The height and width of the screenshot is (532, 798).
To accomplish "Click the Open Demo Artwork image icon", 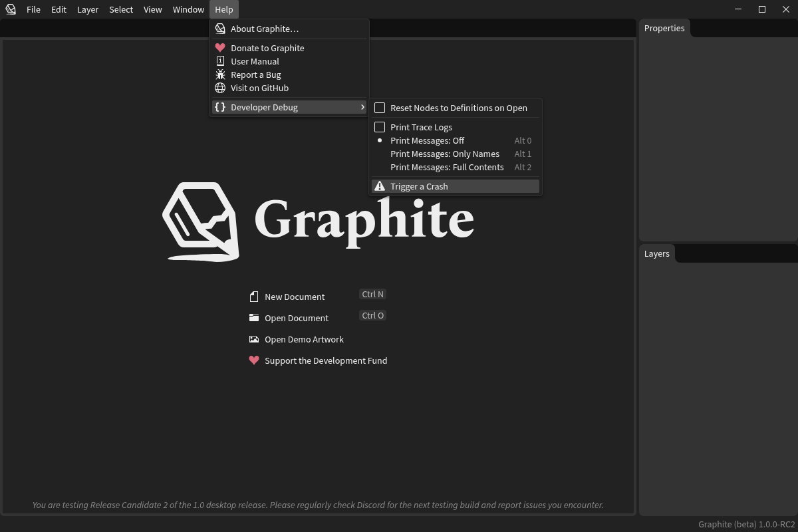I will pos(254,339).
